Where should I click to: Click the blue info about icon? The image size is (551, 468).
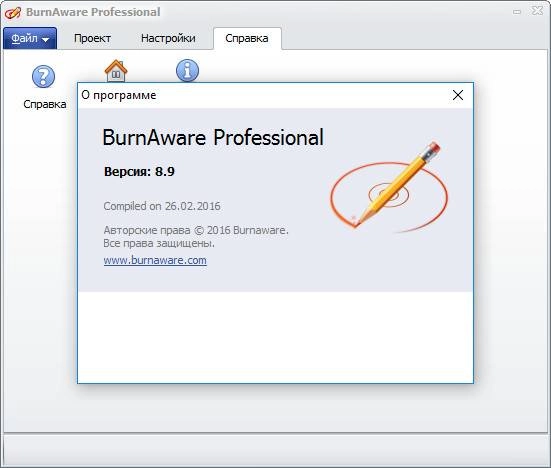point(187,70)
